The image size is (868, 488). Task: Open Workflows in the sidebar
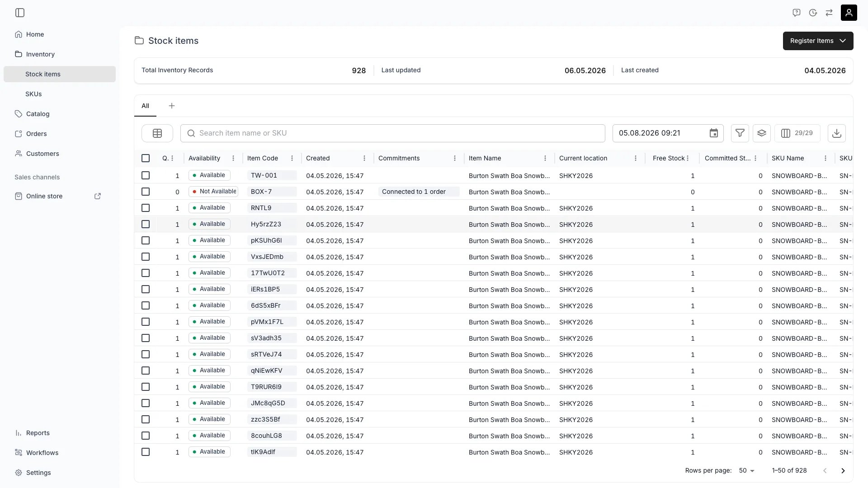pyautogui.click(x=60, y=453)
